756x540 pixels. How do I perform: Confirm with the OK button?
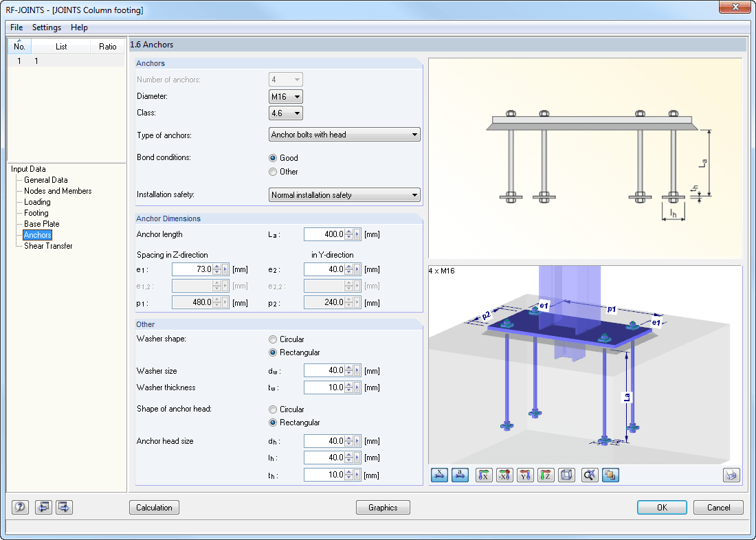pyautogui.click(x=662, y=507)
